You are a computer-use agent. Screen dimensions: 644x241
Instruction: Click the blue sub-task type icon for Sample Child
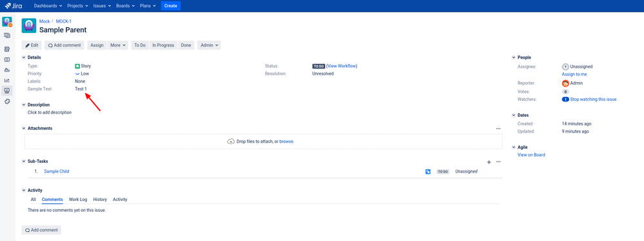(428, 171)
